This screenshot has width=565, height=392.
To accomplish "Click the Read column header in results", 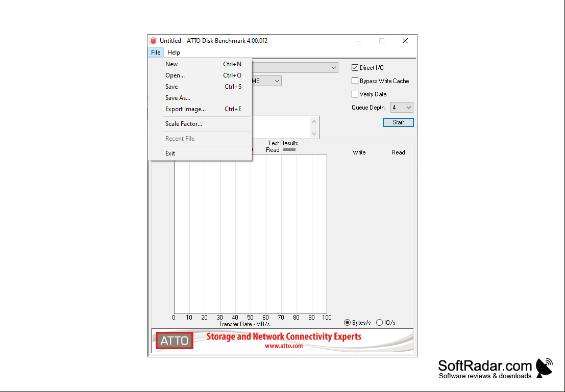I will [x=398, y=152].
